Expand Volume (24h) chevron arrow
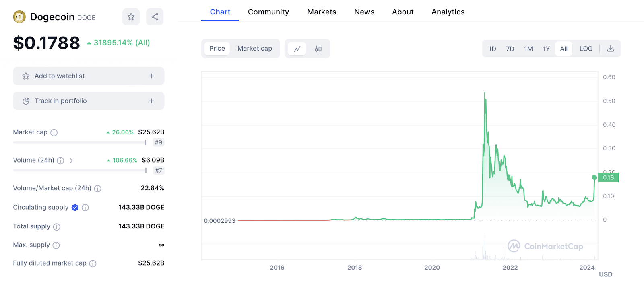Screen dimensions: 644x282 coord(71,161)
